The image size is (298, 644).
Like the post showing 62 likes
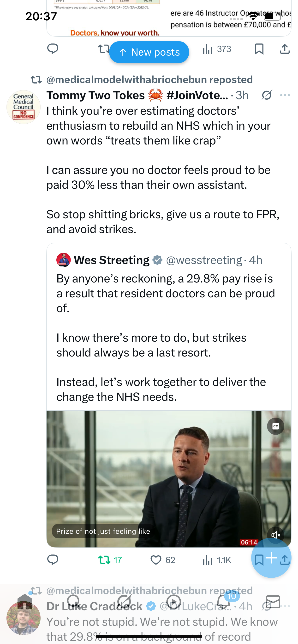coord(163,560)
